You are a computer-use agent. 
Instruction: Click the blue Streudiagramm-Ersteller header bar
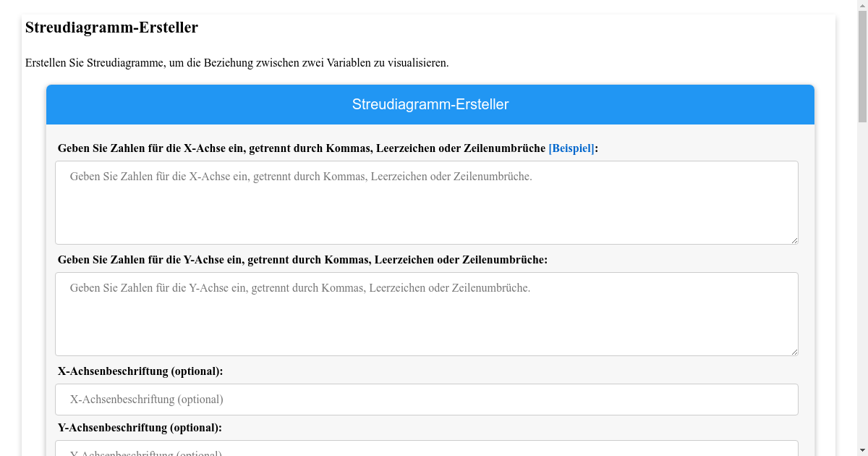pyautogui.click(x=430, y=104)
